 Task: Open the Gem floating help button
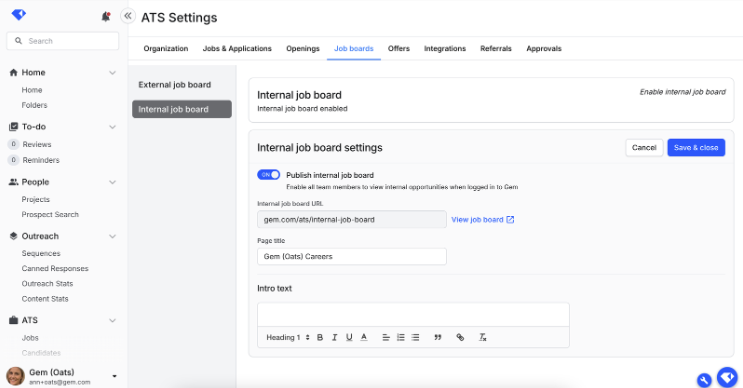click(x=727, y=378)
